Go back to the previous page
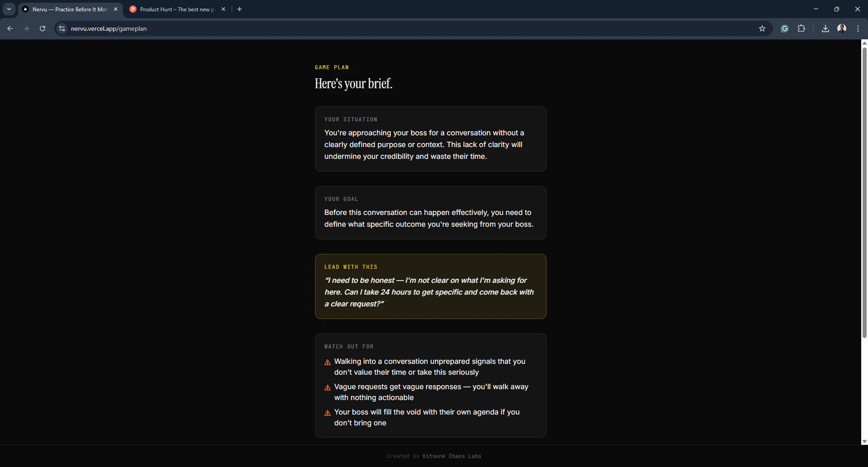The image size is (868, 467). coord(10,29)
